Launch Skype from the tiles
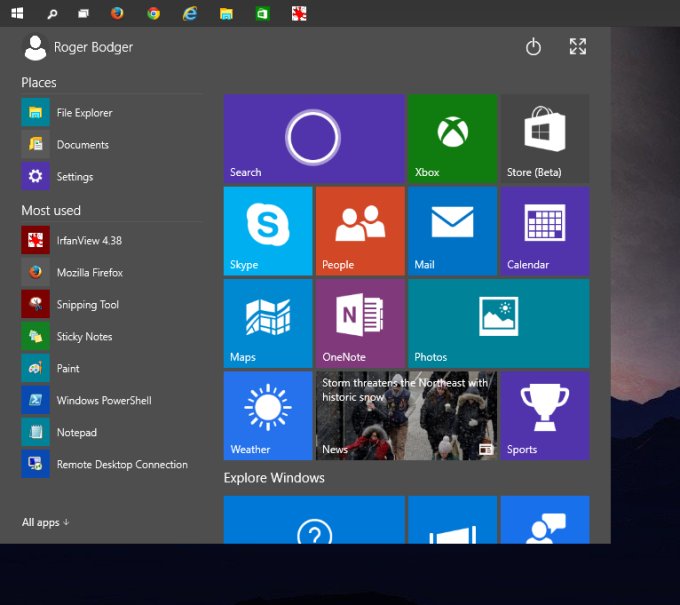680x605 pixels. 268,230
